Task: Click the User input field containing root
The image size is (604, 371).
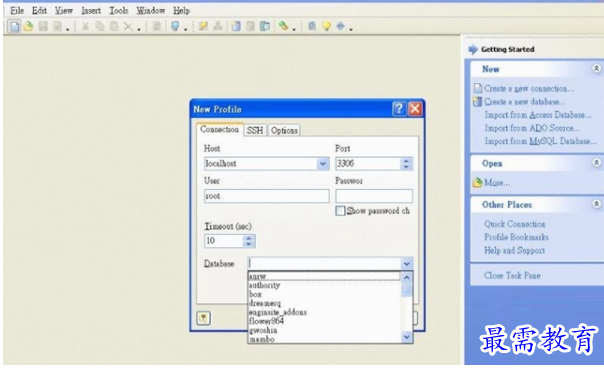Action: click(267, 196)
